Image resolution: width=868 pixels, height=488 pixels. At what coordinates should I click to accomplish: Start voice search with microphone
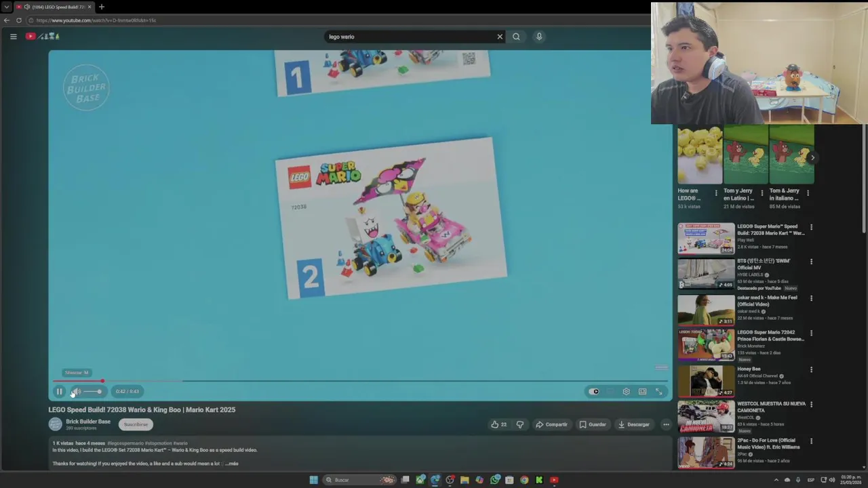click(539, 37)
